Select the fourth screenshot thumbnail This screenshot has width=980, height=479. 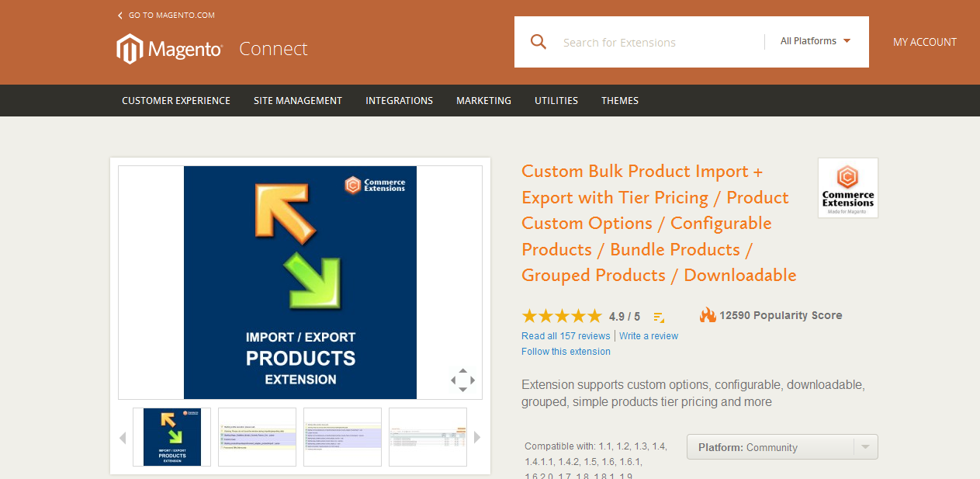pyautogui.click(x=428, y=437)
